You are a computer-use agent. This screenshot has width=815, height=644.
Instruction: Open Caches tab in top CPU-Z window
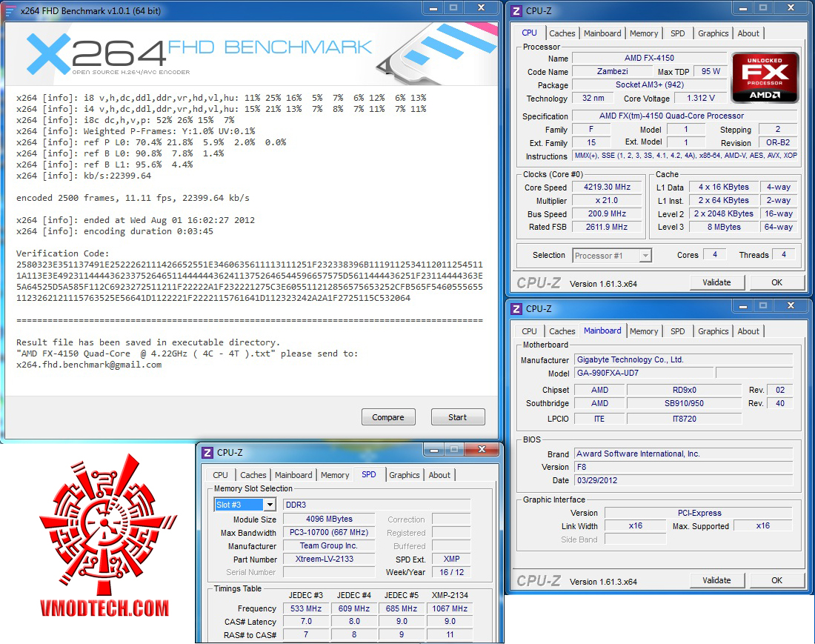point(562,33)
